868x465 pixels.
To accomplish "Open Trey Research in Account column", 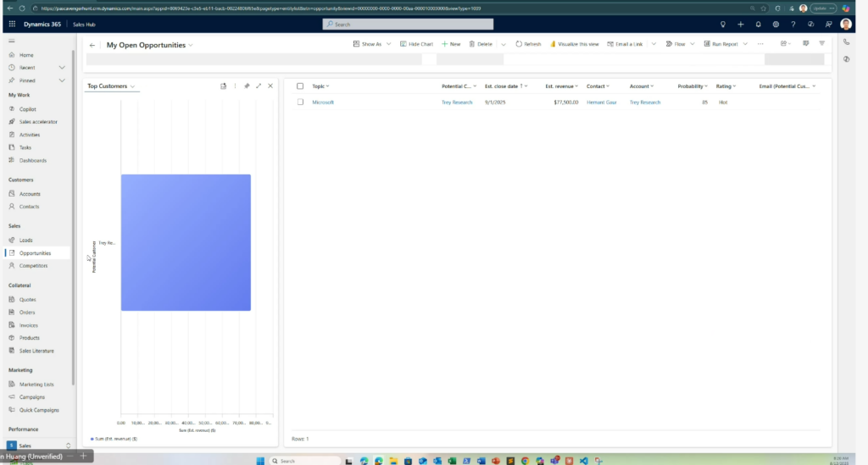I will pos(645,102).
